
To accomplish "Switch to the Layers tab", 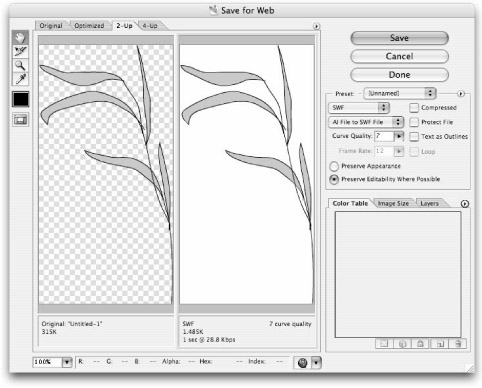I will (429, 203).
